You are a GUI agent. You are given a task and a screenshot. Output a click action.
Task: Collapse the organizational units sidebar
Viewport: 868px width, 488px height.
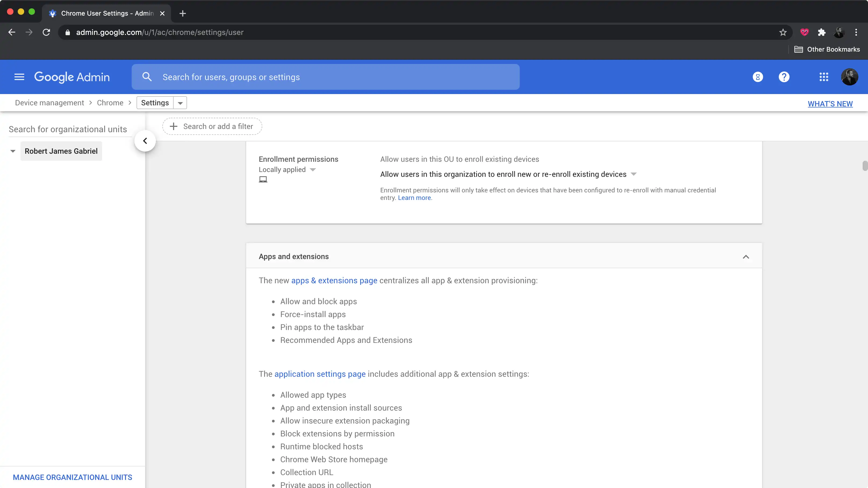coord(145,141)
